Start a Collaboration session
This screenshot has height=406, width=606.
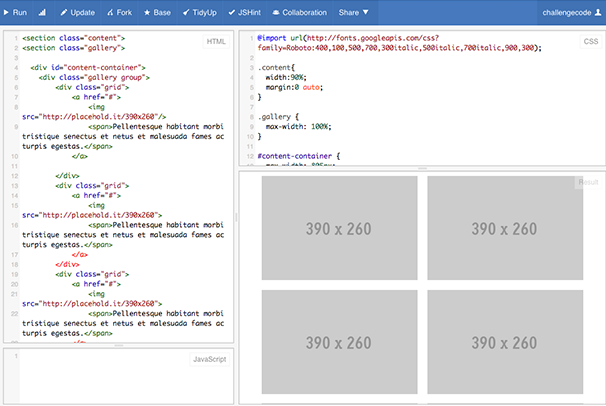299,13
